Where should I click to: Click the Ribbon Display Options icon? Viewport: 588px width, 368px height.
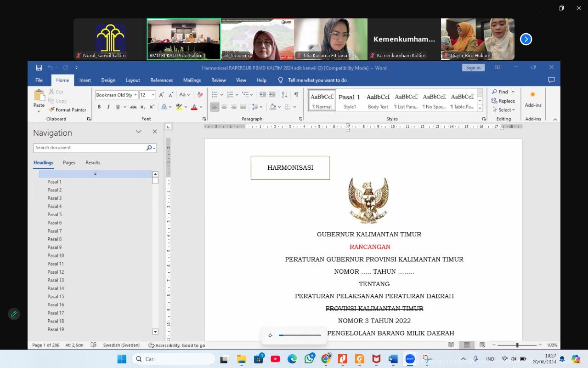click(498, 67)
